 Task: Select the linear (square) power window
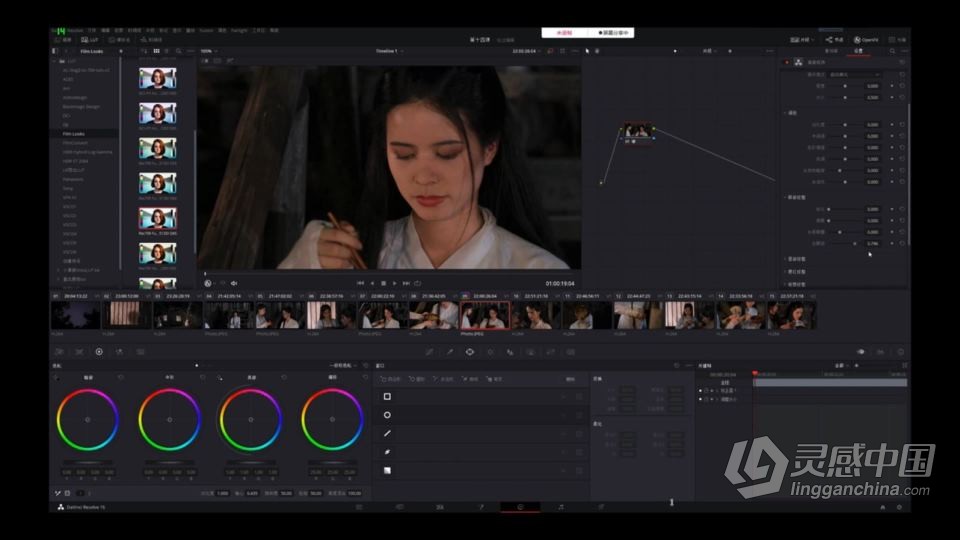click(387, 397)
